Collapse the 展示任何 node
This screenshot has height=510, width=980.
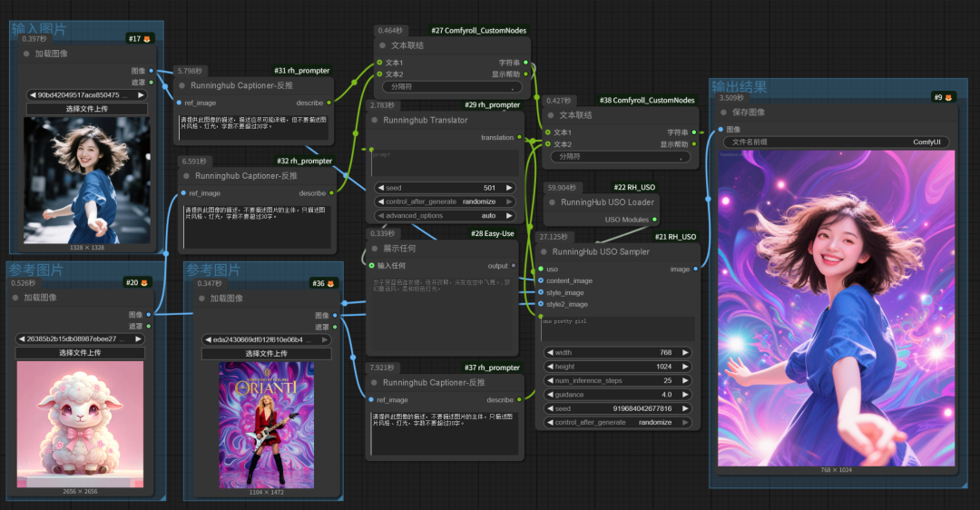pyautogui.click(x=374, y=248)
